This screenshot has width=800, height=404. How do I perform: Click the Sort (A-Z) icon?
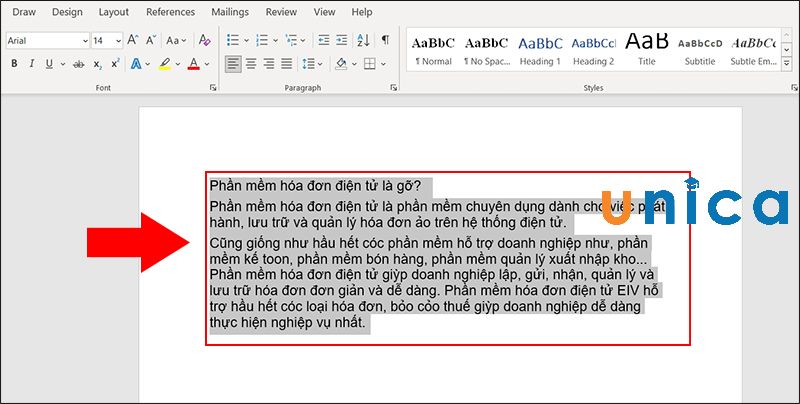click(363, 41)
